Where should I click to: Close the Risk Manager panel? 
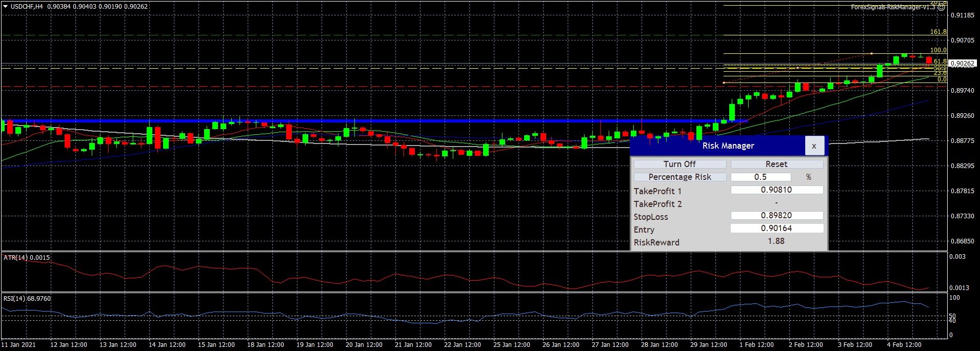point(814,146)
